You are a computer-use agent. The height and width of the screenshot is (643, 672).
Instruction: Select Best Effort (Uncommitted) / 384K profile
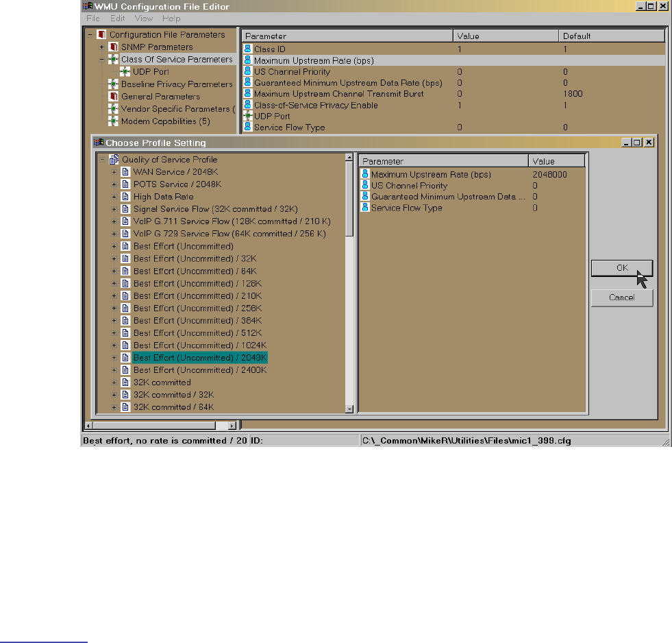click(197, 321)
